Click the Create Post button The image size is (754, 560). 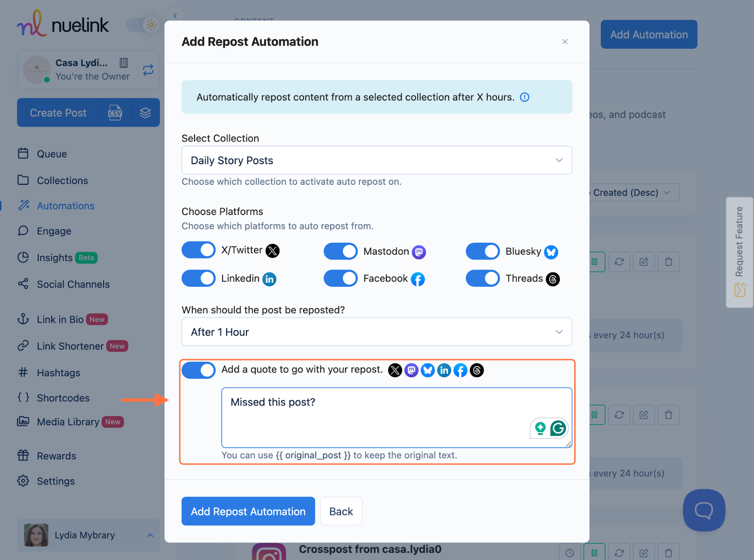[58, 113]
